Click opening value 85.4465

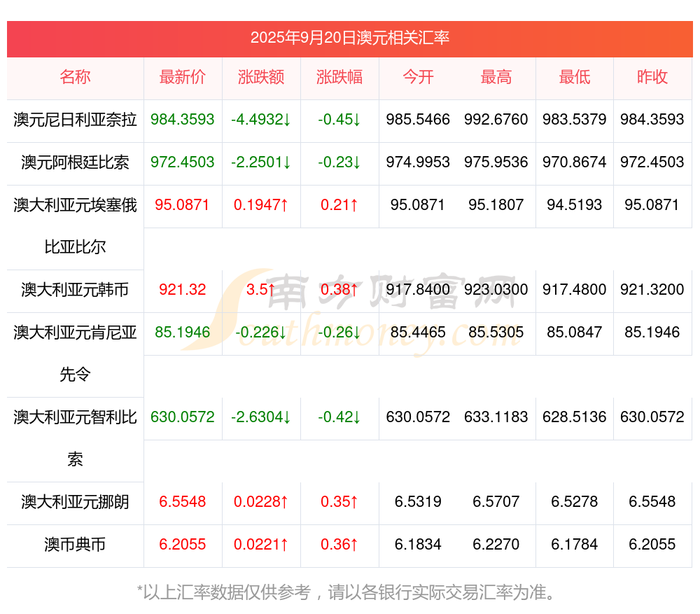pyautogui.click(x=418, y=333)
